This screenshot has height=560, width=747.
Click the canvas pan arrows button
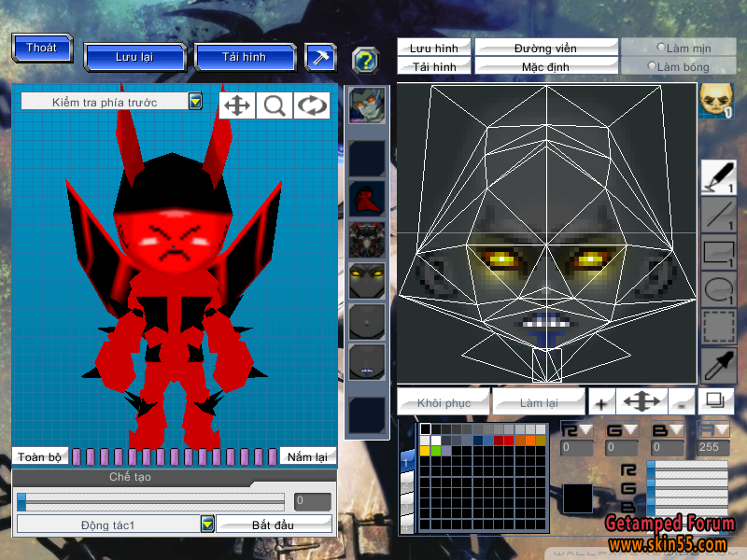point(641,402)
